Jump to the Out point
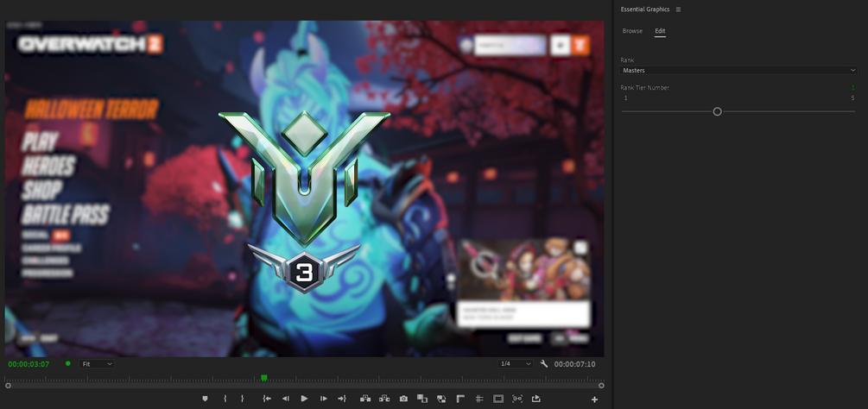868x409 pixels. [x=342, y=399]
